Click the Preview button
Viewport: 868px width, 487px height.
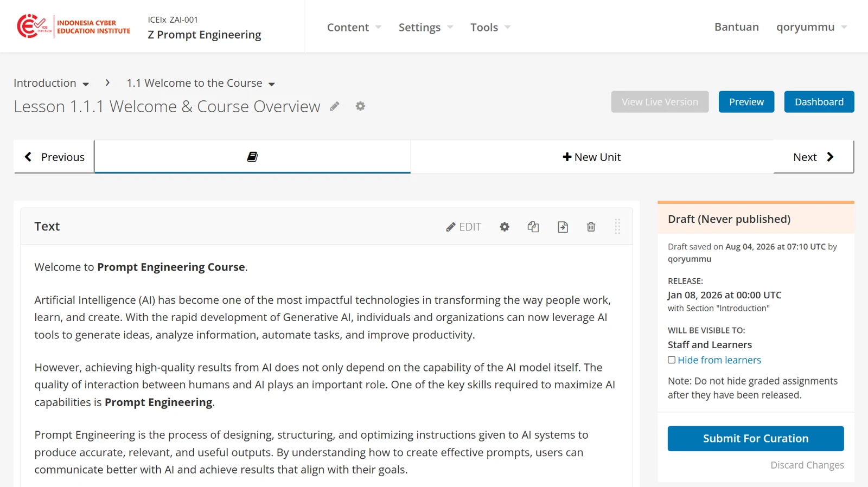pos(746,102)
